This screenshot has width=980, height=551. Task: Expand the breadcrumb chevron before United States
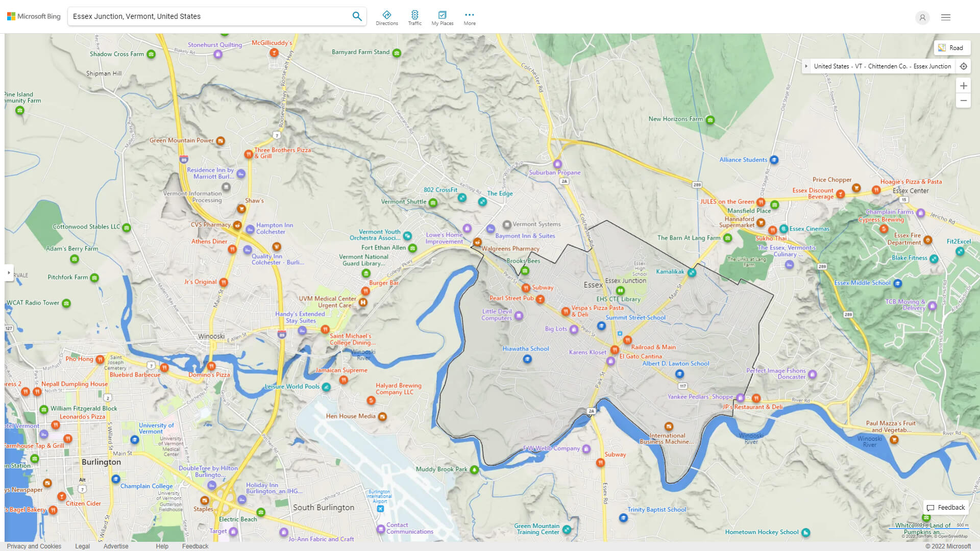pos(806,66)
